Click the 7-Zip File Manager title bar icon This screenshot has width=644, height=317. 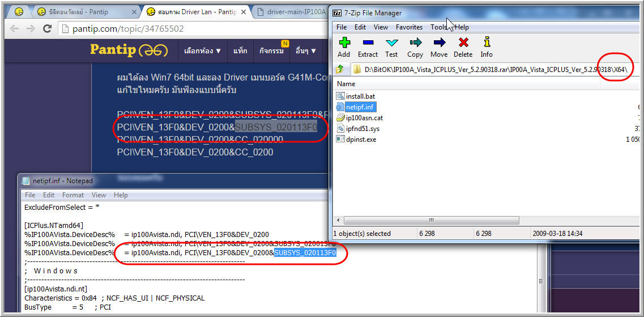[x=338, y=12]
